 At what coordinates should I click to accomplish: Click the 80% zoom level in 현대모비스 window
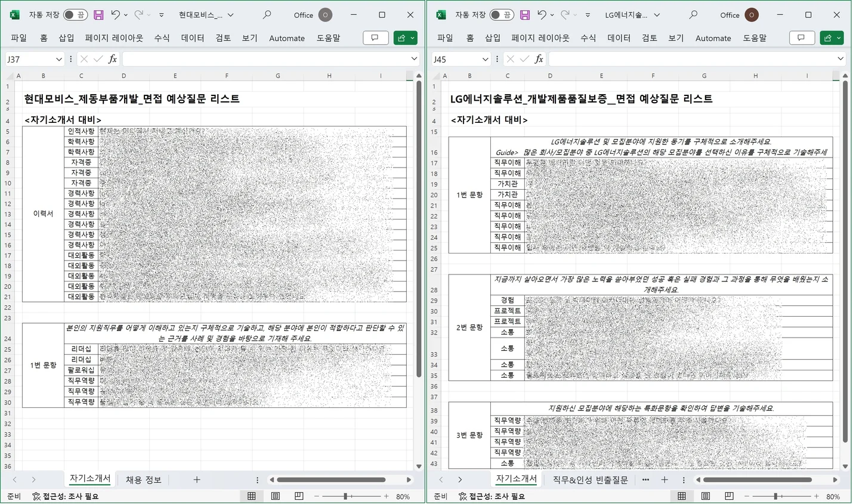click(403, 496)
